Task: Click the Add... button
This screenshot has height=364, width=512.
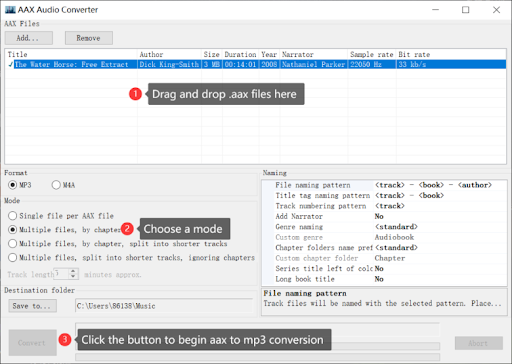Action: 29,38
